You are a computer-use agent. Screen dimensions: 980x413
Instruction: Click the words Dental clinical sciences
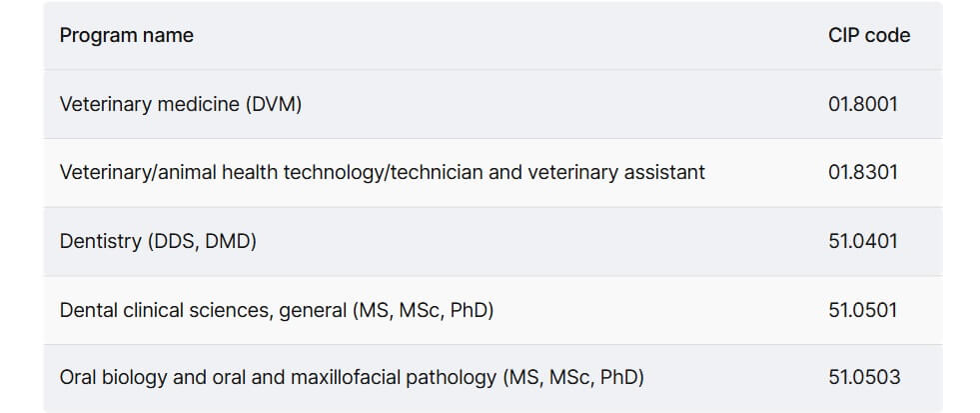click(x=167, y=310)
